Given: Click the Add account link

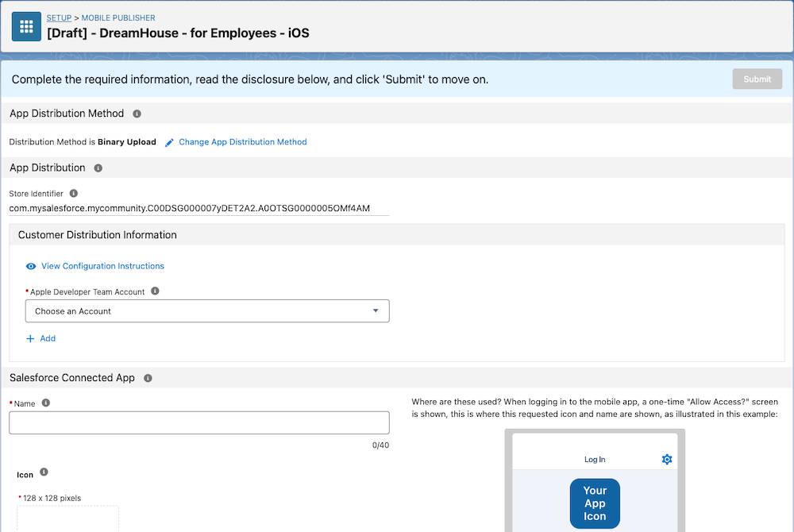Looking at the screenshot, I should click(48, 338).
